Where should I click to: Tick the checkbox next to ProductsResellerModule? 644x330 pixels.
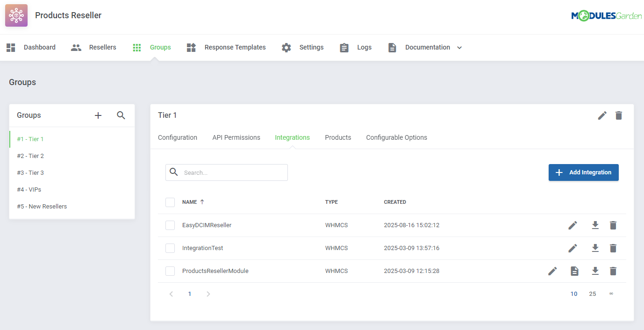(170, 271)
